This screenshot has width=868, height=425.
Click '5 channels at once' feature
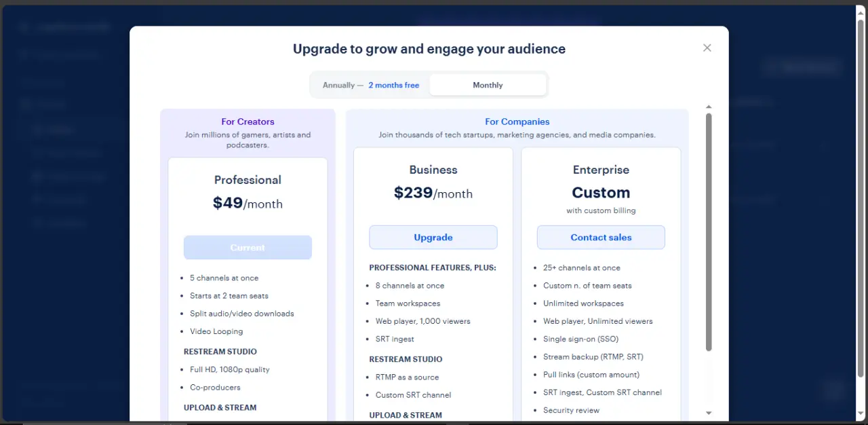[224, 278]
